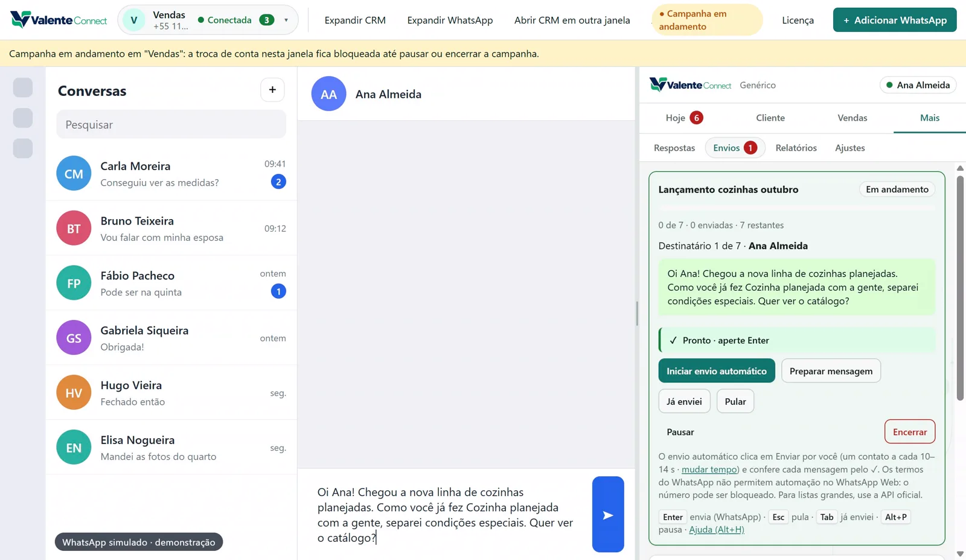The image size is (966, 560).
Task: Open the Ajustes sub-tab
Action: coord(849,148)
